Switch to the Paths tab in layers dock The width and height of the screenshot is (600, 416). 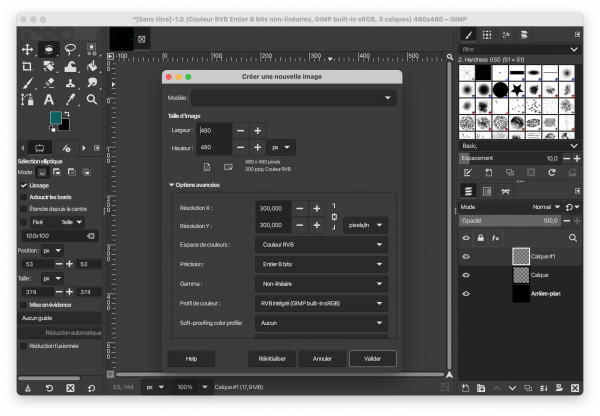[x=505, y=191]
